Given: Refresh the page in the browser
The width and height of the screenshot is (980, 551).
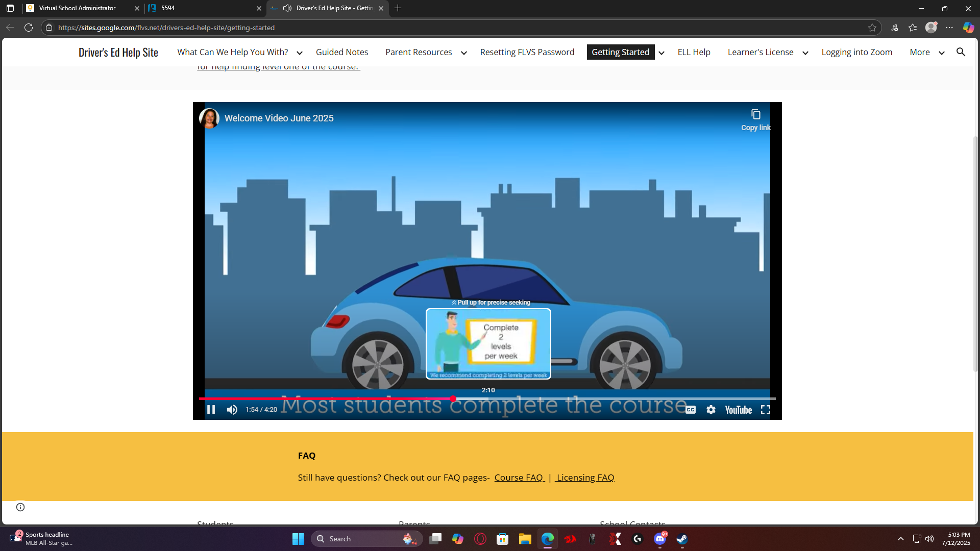Looking at the screenshot, I should (x=29, y=28).
